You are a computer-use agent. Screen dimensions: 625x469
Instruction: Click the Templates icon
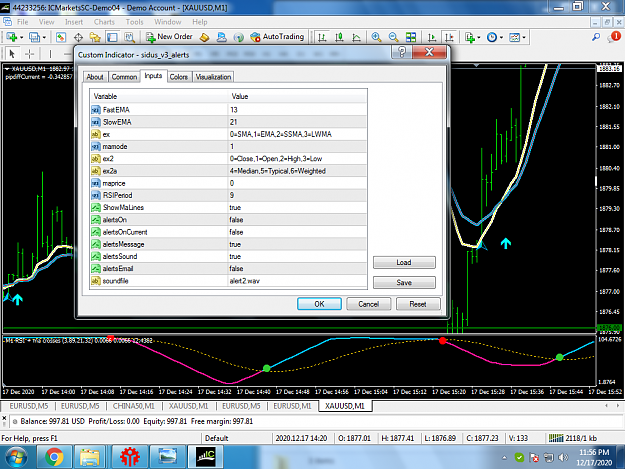pos(515,37)
